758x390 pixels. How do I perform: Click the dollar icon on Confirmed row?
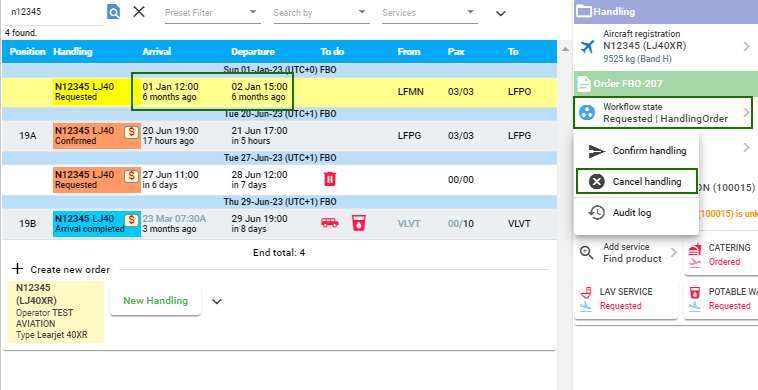point(131,132)
